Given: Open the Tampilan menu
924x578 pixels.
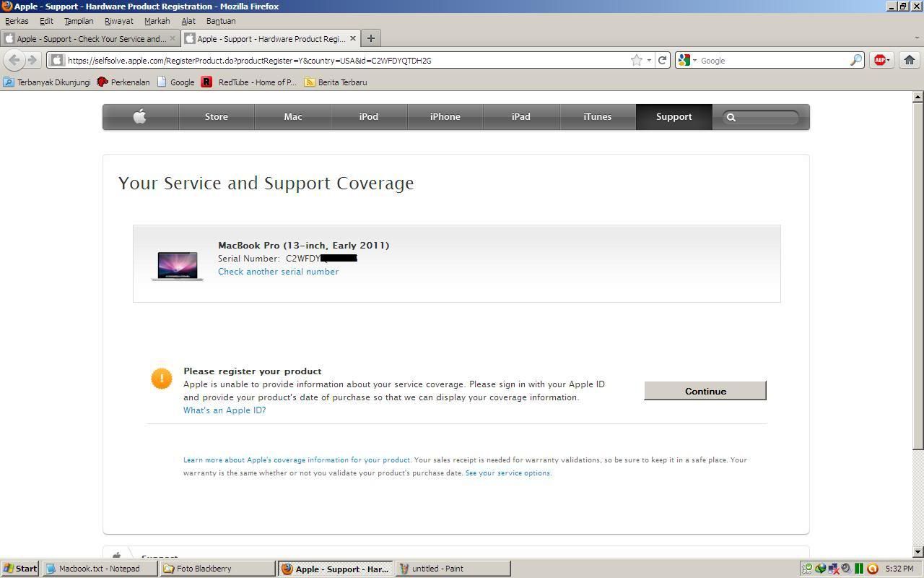Looking at the screenshot, I should point(79,21).
